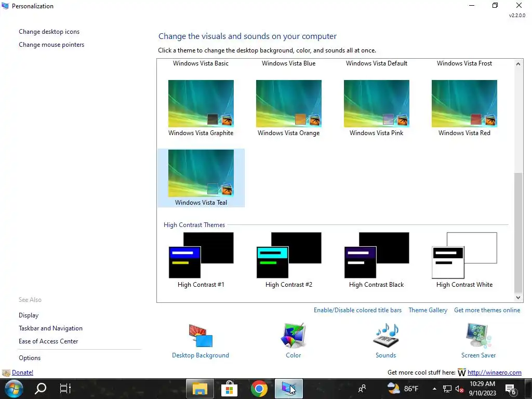Click the Windows Vista Frost label
The height and width of the screenshot is (399, 532).
point(464,63)
